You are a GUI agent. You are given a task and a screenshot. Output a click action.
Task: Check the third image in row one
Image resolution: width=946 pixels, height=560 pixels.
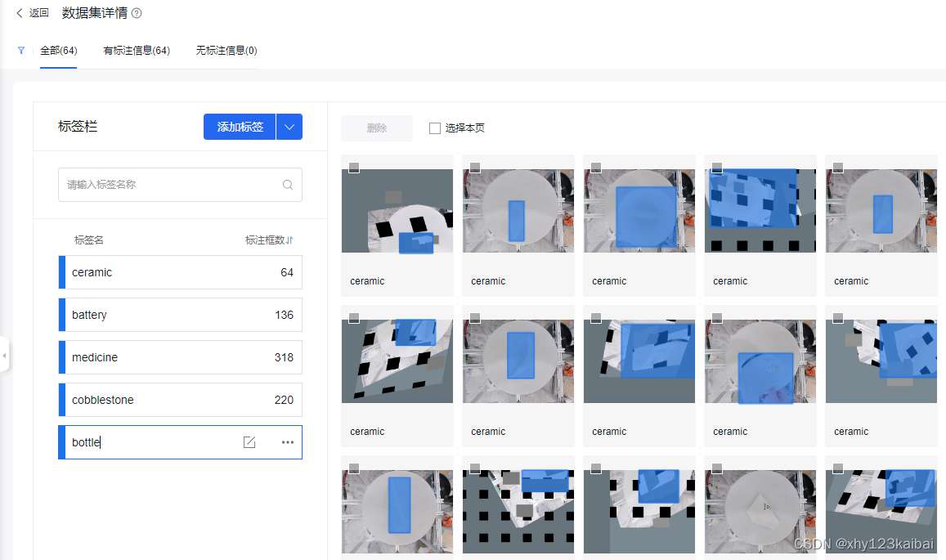pos(596,168)
